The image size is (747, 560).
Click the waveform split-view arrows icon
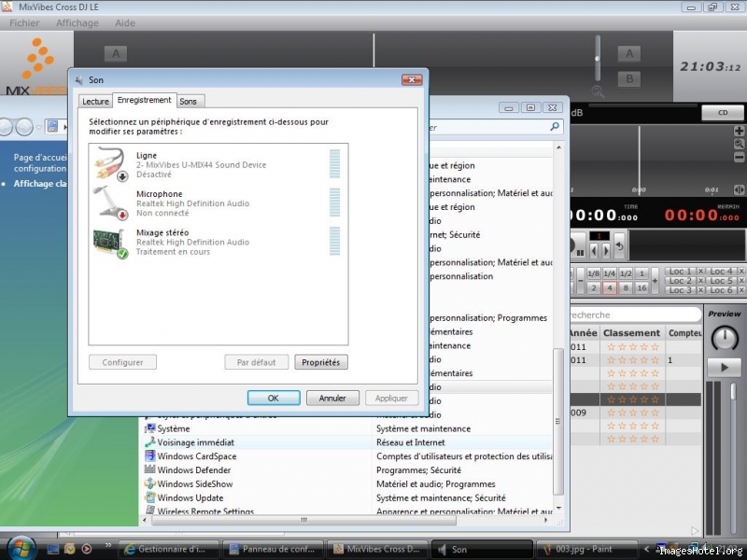pos(739,189)
